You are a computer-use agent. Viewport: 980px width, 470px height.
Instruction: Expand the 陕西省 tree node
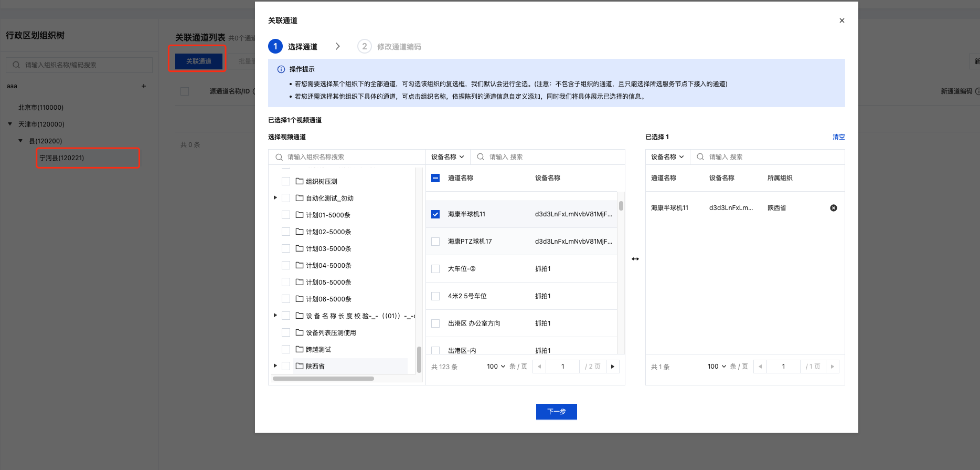click(x=275, y=366)
